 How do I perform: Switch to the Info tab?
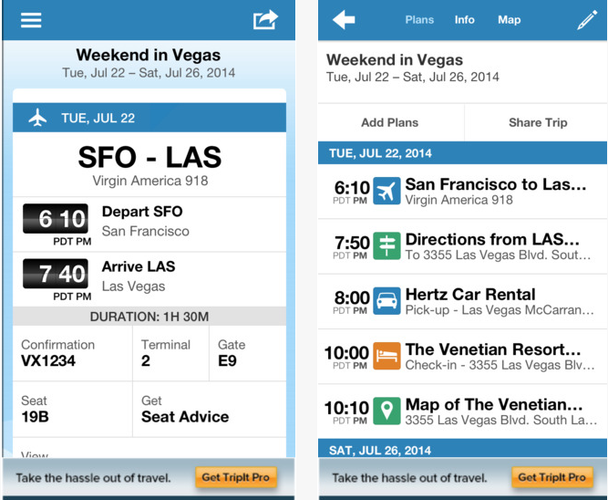click(x=465, y=20)
